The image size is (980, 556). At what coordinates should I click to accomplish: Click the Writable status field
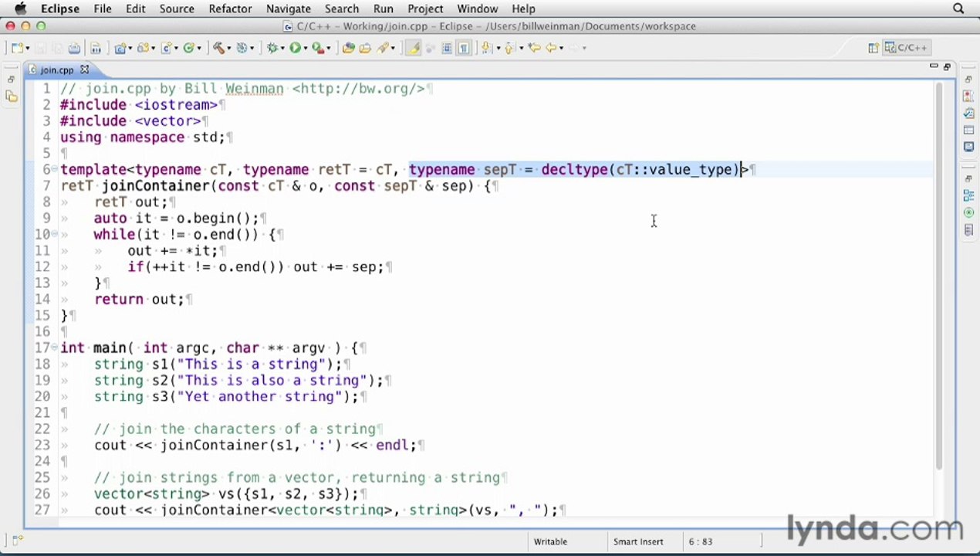click(550, 541)
